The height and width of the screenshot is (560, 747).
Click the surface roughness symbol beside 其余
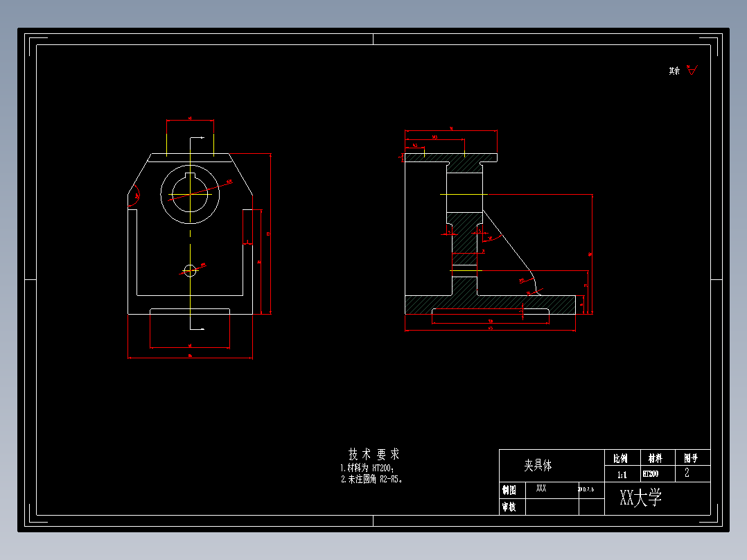point(692,70)
